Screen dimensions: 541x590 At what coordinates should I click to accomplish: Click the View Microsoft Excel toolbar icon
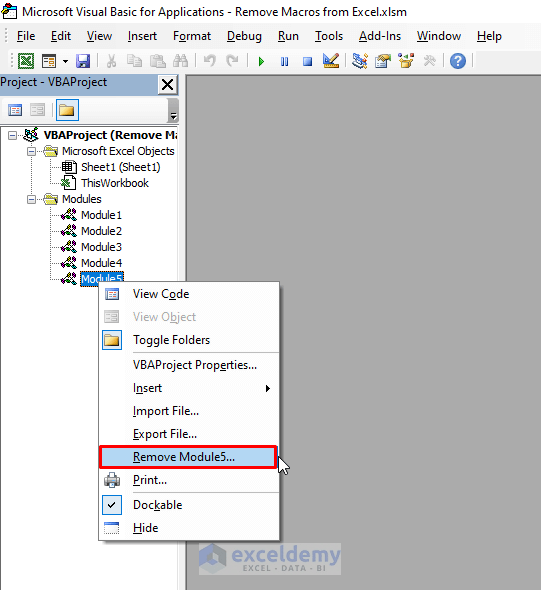(x=26, y=61)
